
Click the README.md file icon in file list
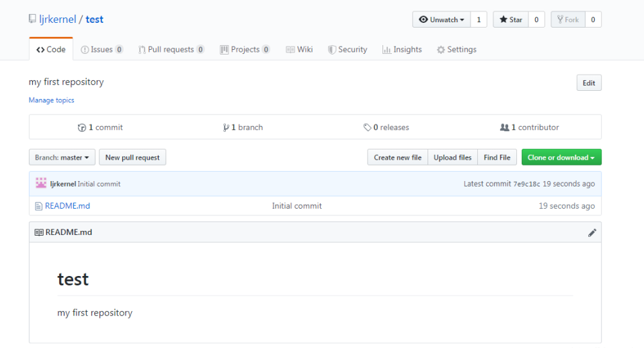tap(38, 206)
